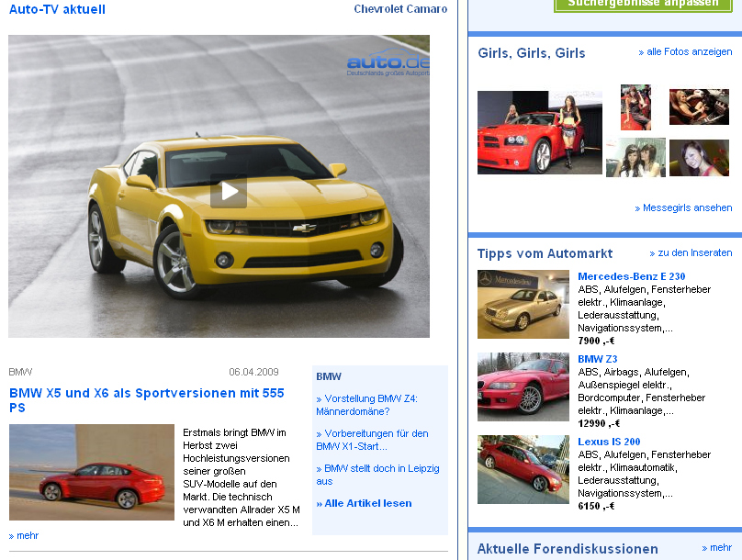Open Vorbereitungen für den BMW X1-Start article
742x560 pixels.
pyautogui.click(x=372, y=440)
